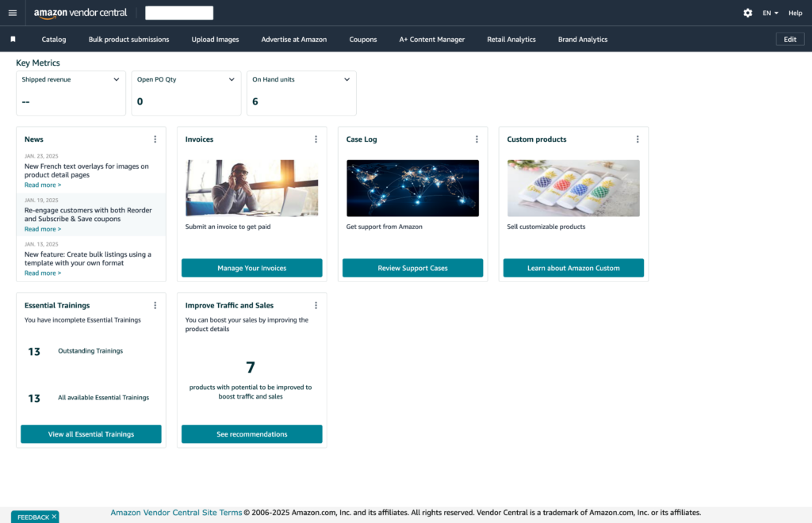Click the See recommendations button
This screenshot has width=812, height=523.
(251, 434)
